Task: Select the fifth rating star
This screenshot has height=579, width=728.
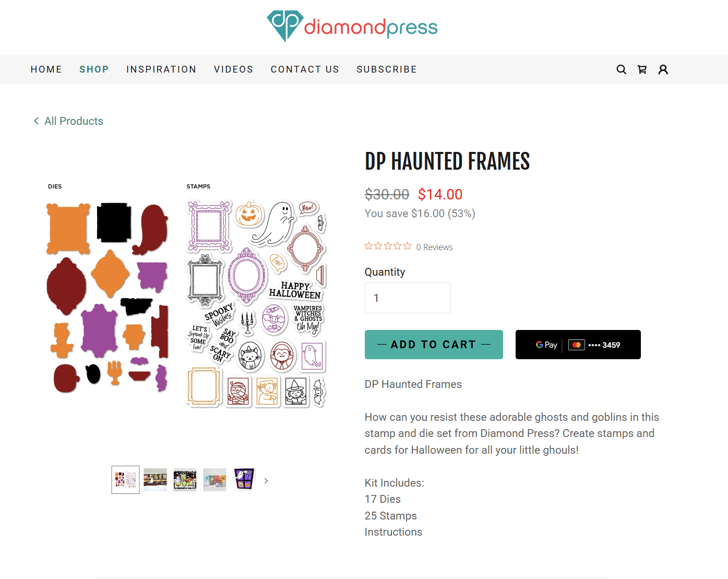Action: (408, 245)
